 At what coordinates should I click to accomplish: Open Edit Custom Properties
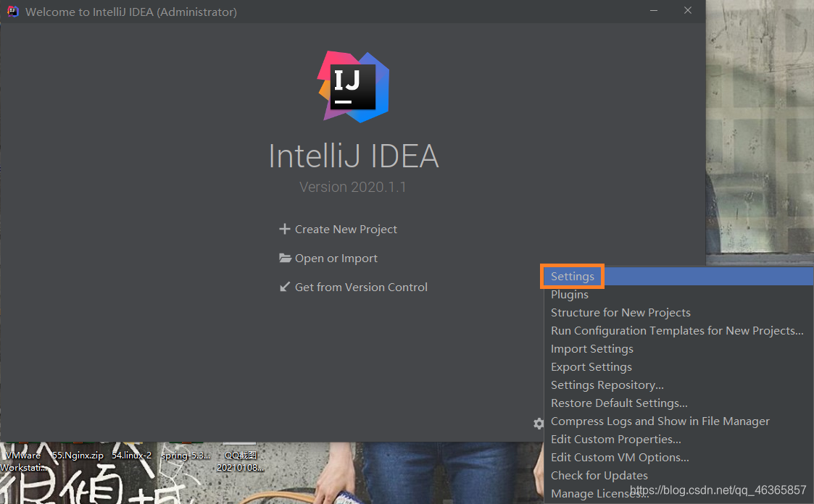[678, 440]
